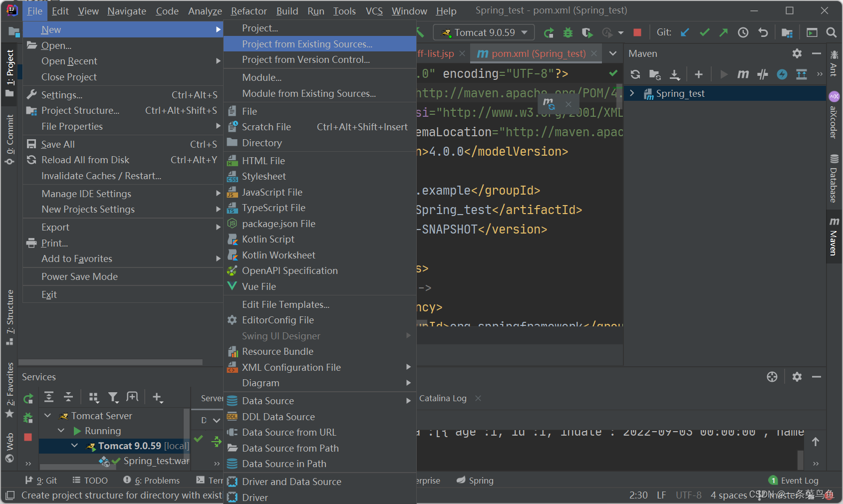Select Invalidate Caches / Restart

point(123,176)
